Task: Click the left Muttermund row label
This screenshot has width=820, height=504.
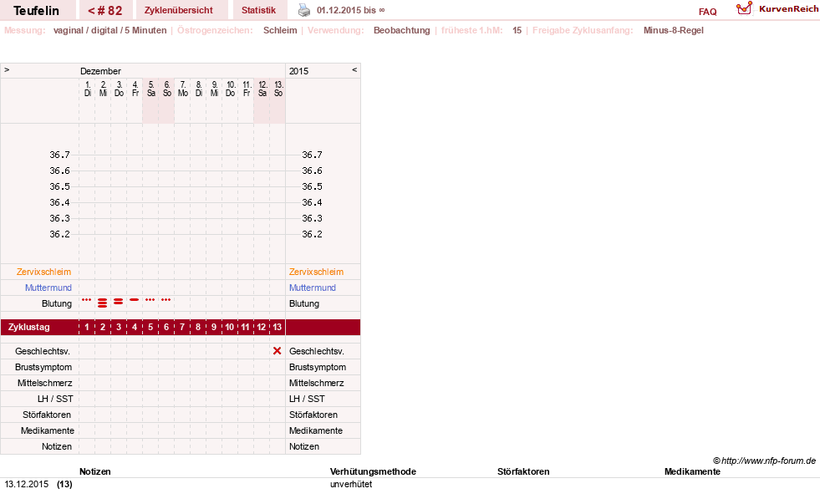Action: pos(48,288)
